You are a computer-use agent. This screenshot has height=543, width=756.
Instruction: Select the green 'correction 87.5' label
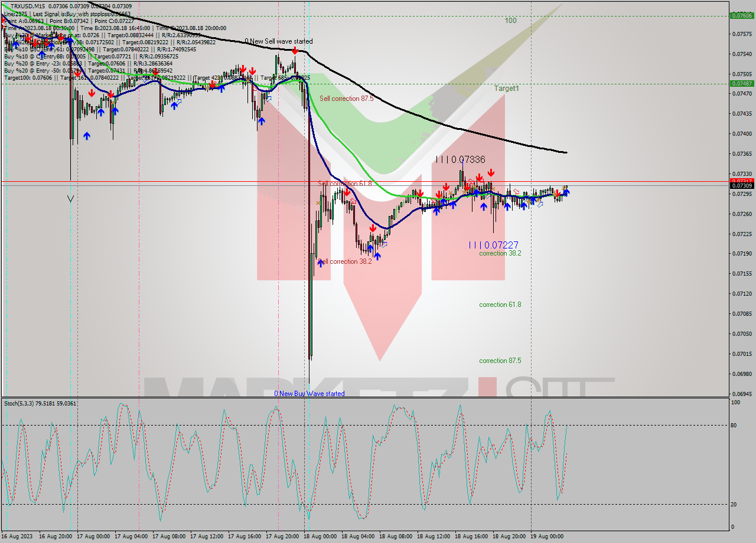(500, 361)
